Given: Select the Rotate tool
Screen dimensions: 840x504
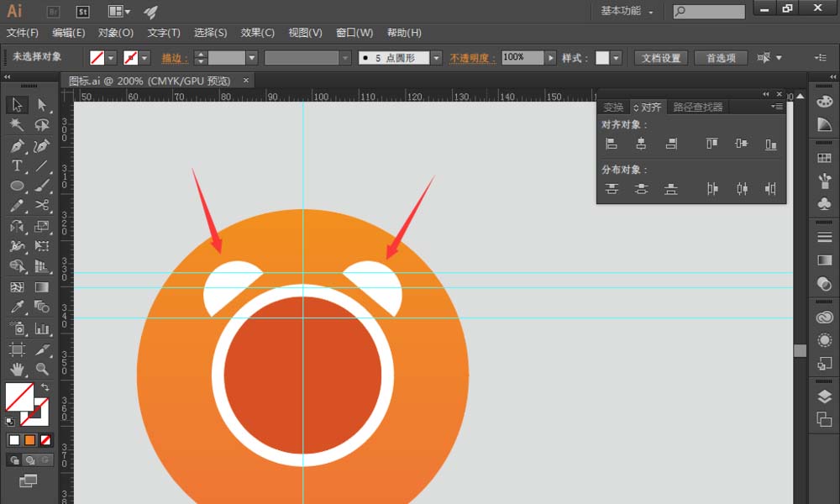Looking at the screenshot, I should click(17, 226).
